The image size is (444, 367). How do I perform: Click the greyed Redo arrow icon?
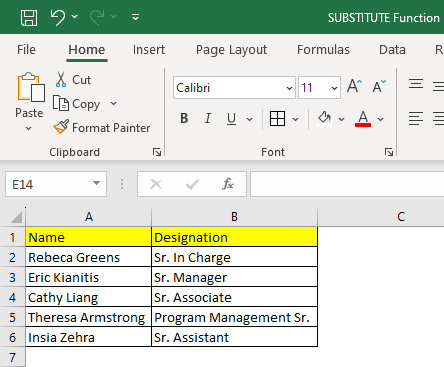tap(97, 17)
